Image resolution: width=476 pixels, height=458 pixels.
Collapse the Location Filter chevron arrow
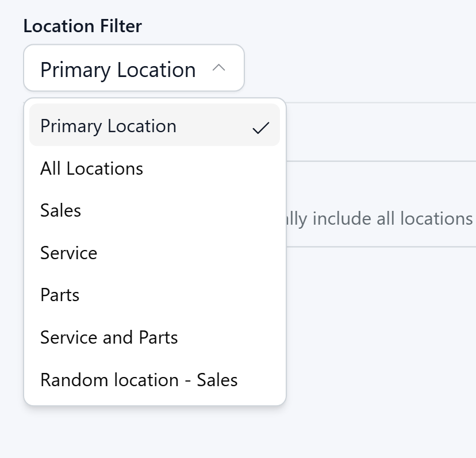pyautogui.click(x=218, y=68)
